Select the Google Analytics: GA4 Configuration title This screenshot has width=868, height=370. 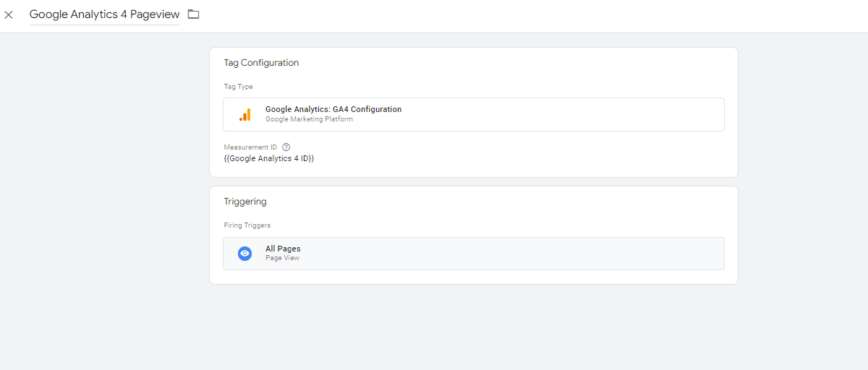(333, 109)
